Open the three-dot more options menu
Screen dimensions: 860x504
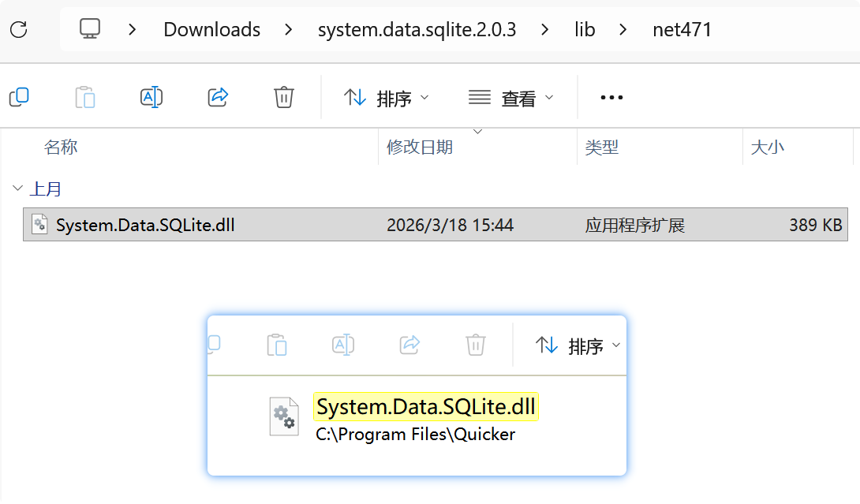coord(611,98)
